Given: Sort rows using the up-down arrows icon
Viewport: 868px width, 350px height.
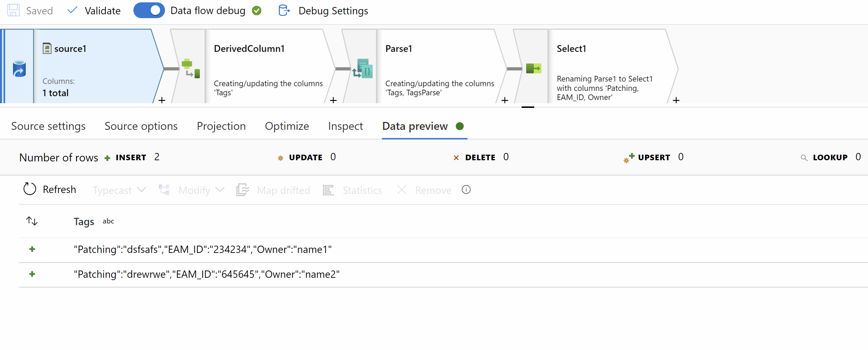Looking at the screenshot, I should tap(32, 221).
